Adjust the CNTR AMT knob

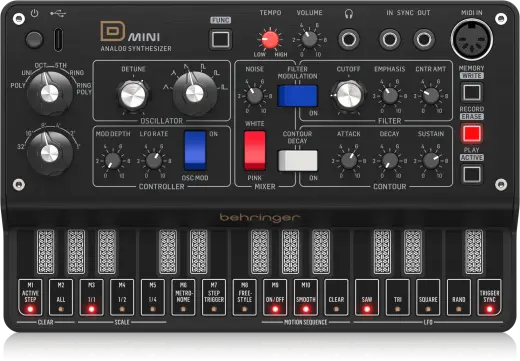click(431, 96)
